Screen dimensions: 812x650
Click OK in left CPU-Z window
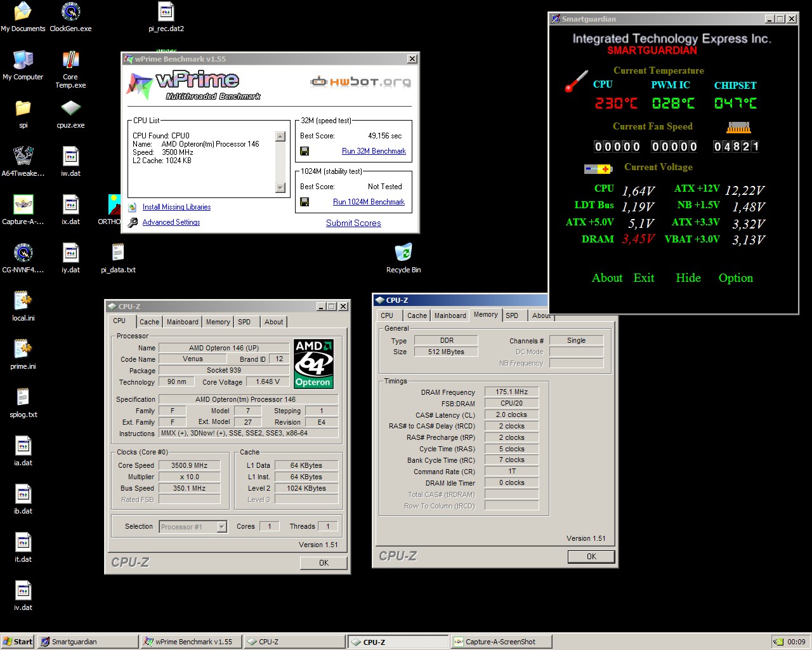point(324,563)
